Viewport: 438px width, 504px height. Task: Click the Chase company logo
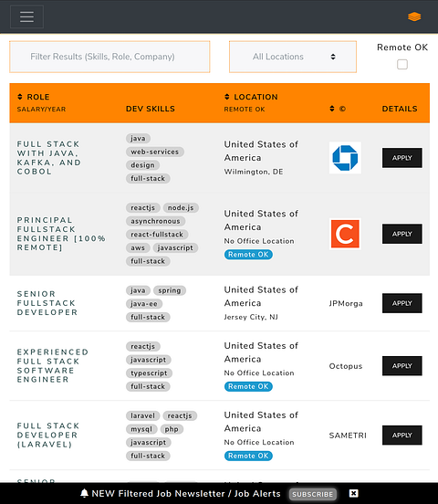(x=345, y=158)
